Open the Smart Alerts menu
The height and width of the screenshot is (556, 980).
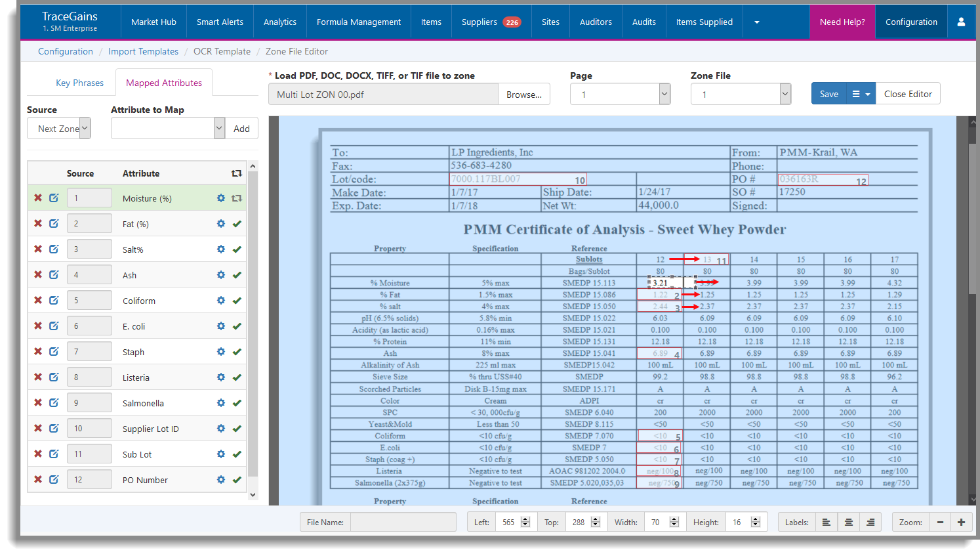click(220, 22)
